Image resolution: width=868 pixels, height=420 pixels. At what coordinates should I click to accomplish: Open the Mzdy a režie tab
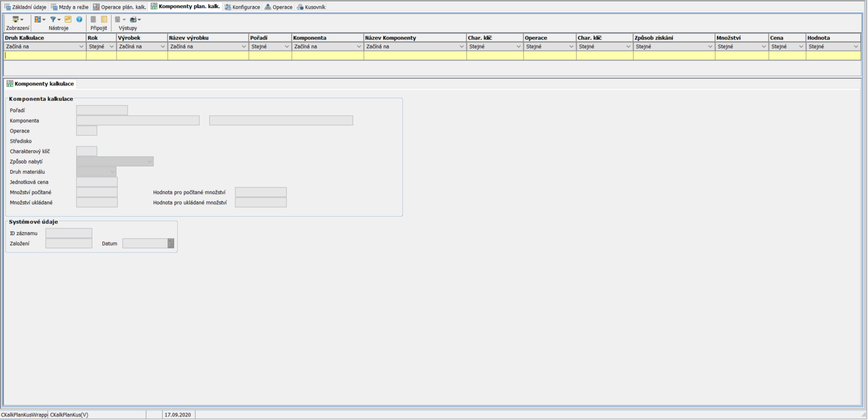pyautogui.click(x=70, y=7)
